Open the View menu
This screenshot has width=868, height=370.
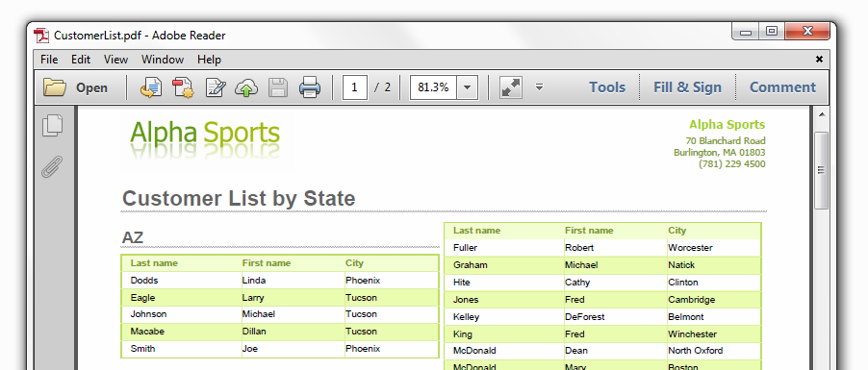(x=115, y=60)
